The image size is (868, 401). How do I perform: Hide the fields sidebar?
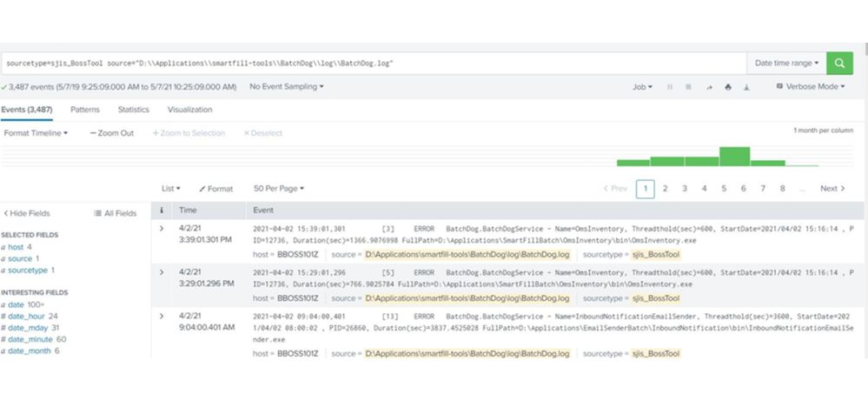pyautogui.click(x=26, y=213)
